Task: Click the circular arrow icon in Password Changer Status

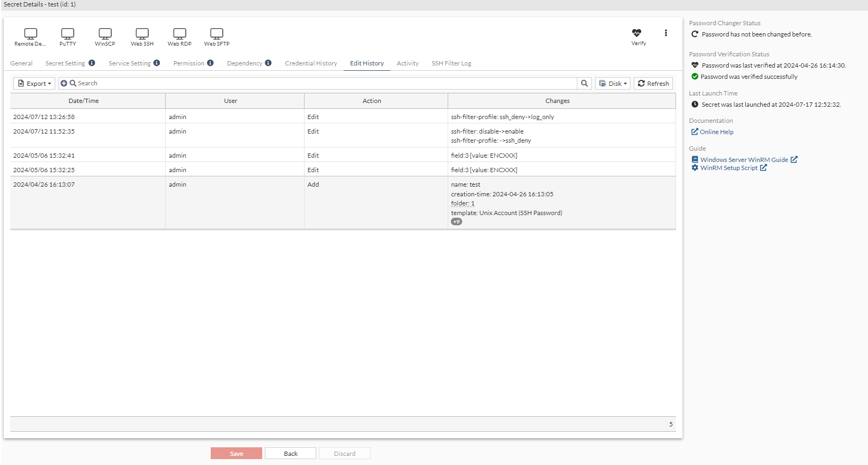Action: pyautogui.click(x=695, y=34)
